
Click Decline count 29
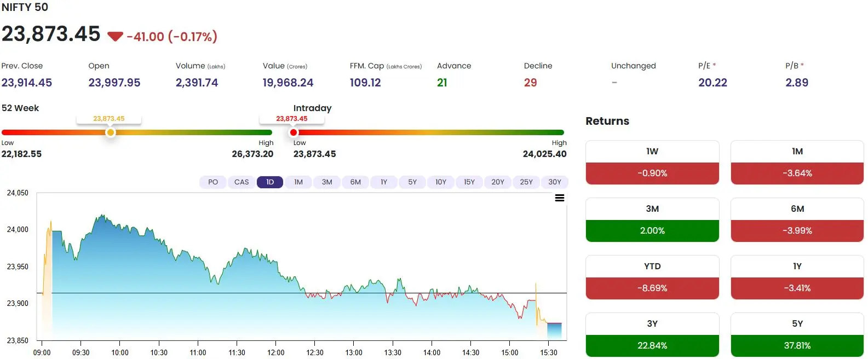(531, 83)
